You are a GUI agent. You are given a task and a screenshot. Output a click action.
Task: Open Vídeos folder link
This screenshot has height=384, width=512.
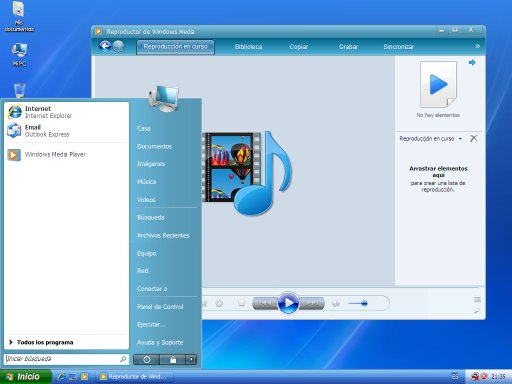point(146,200)
